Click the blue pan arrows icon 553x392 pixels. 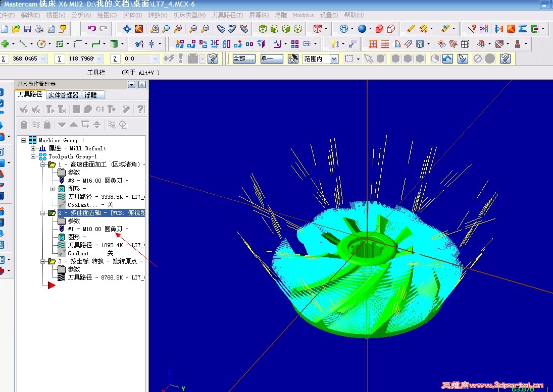pos(127,29)
